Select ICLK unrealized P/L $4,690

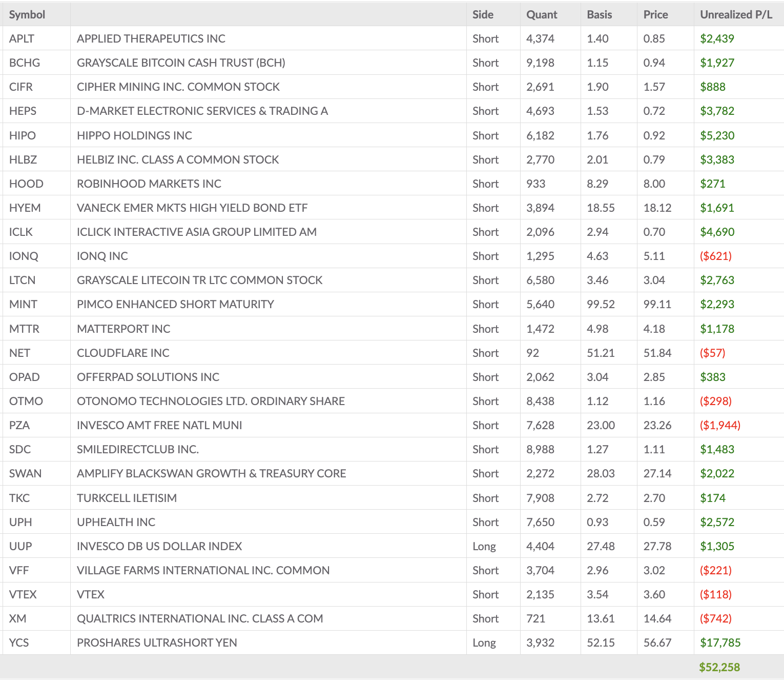(x=717, y=232)
